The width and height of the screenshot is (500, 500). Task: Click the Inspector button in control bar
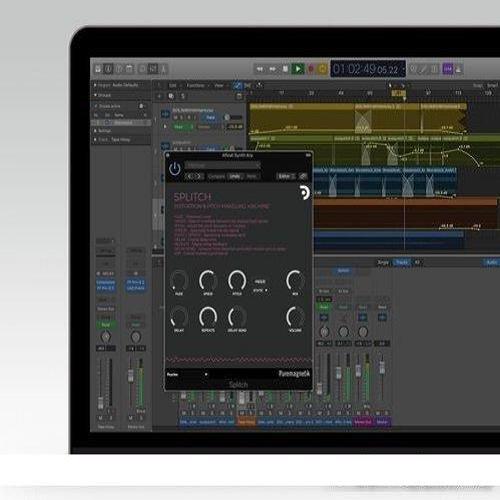(108, 69)
